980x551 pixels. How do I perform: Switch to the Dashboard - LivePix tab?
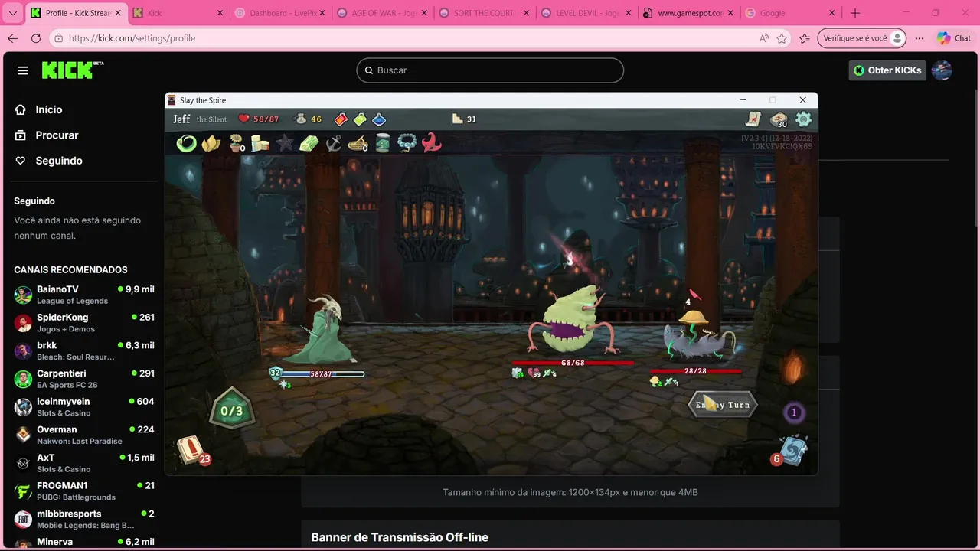(x=280, y=13)
